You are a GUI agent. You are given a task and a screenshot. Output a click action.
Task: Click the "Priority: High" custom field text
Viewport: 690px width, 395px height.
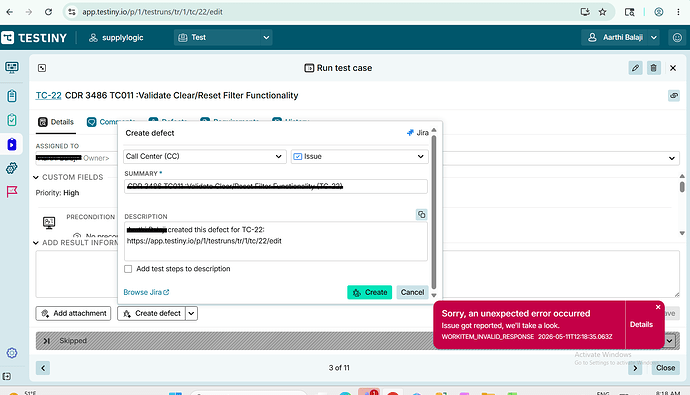coord(57,193)
